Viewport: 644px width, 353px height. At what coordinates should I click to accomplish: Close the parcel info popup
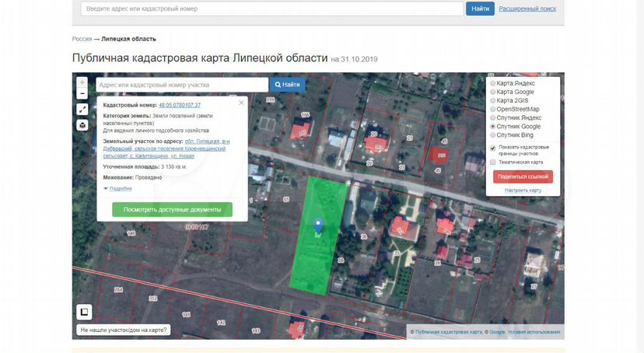tap(241, 102)
